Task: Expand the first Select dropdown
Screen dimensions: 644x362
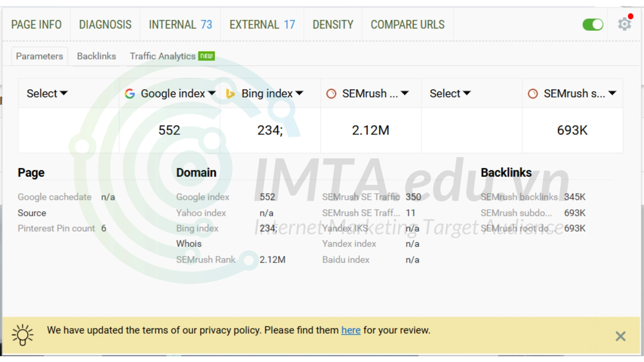Action: click(47, 94)
